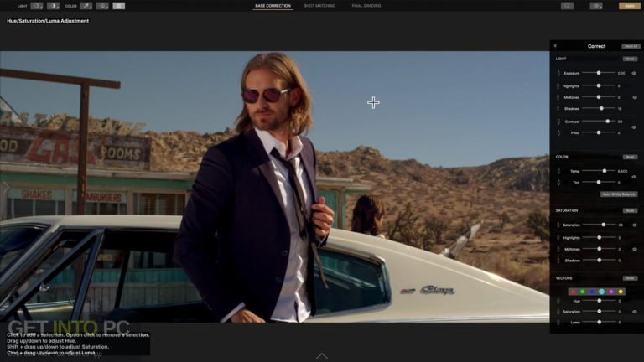Select the cyan vector color swatch

[x=601, y=292]
